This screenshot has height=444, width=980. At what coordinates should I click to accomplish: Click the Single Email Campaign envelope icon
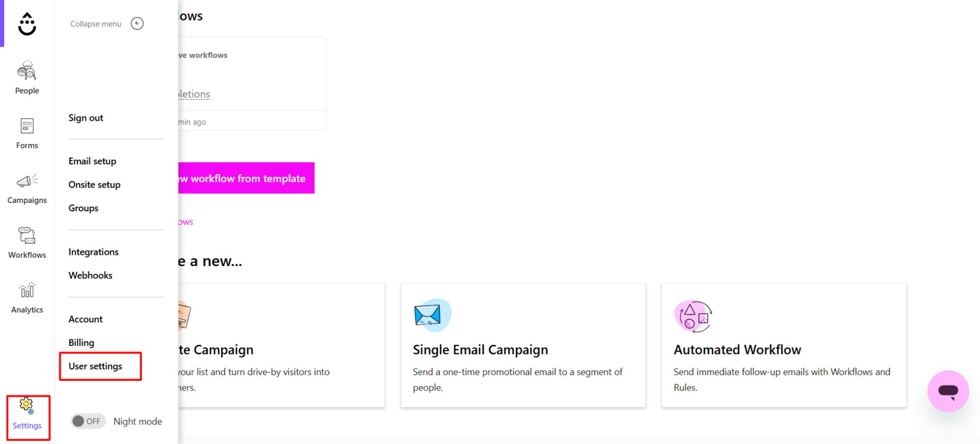(x=432, y=315)
